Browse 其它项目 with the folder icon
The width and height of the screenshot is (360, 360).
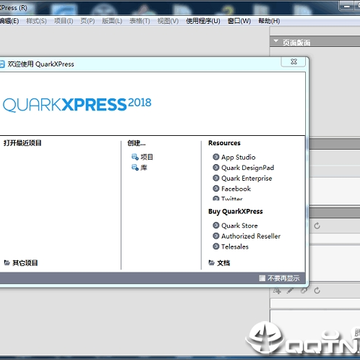[x=21, y=263]
